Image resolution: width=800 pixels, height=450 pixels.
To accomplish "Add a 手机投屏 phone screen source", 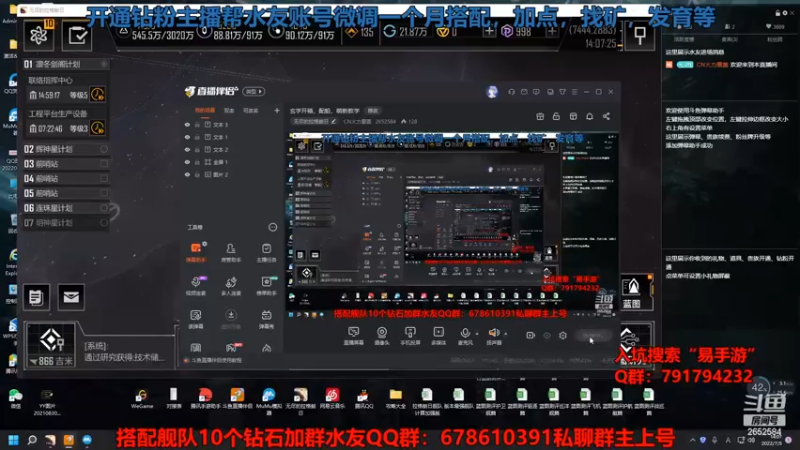I will (410, 336).
